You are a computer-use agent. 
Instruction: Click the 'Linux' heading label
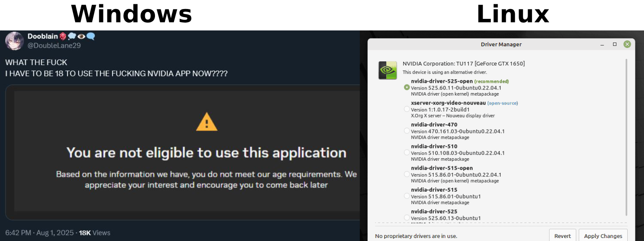click(x=513, y=14)
